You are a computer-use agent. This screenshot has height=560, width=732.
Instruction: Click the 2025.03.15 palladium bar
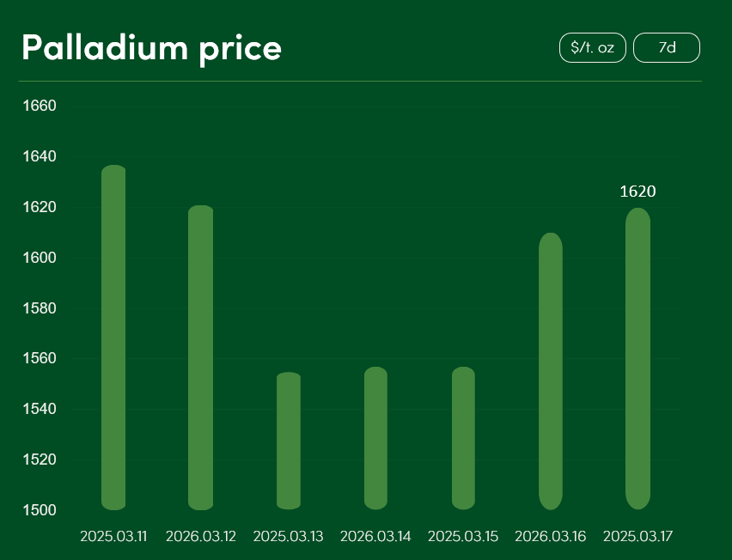[463, 438]
